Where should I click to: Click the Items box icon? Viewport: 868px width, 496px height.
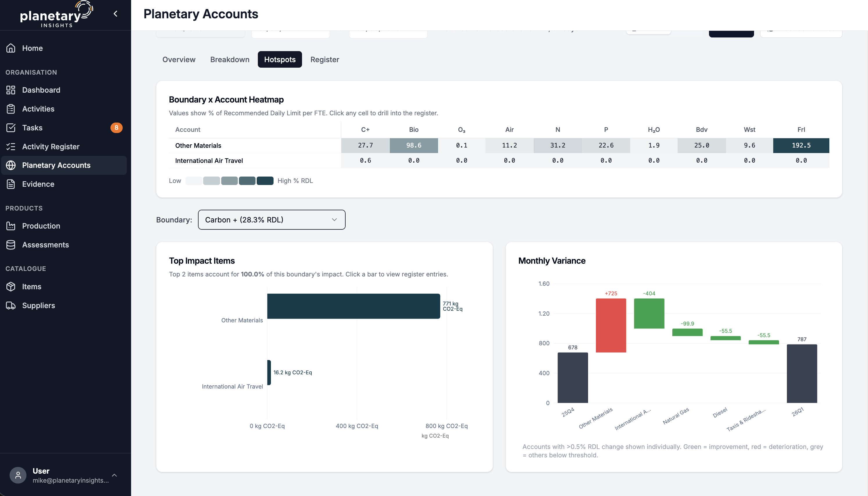[x=11, y=287]
